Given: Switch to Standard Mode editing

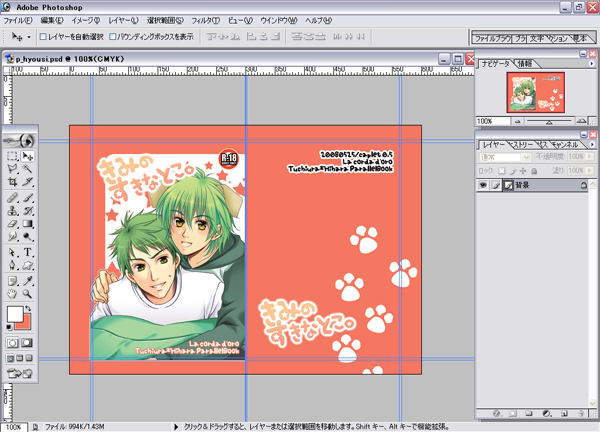Looking at the screenshot, I should 12,343.
